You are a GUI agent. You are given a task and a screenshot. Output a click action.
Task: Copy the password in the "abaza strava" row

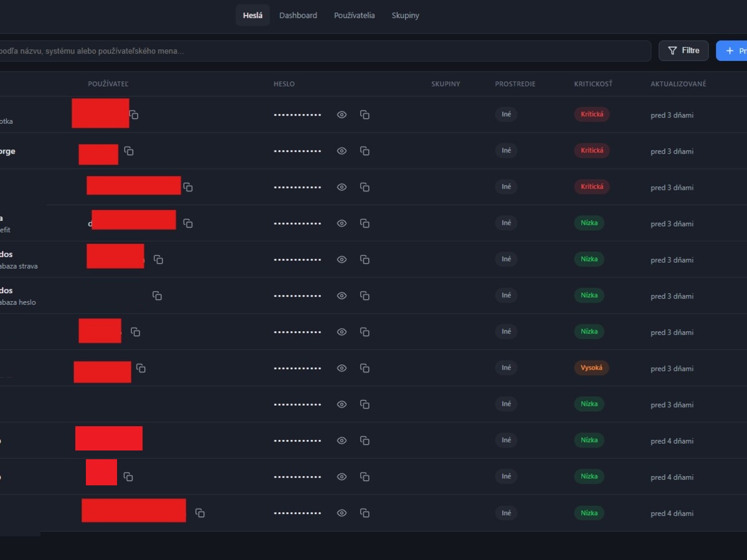(365, 259)
